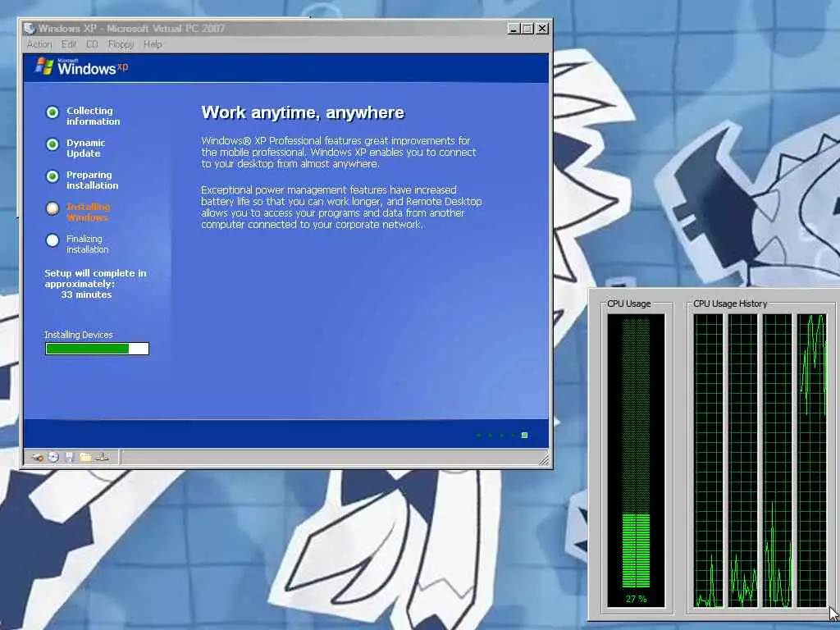Click the fourth CPU usage history graph
Screen dimensions: 840x630
pyautogui.click(x=811, y=459)
